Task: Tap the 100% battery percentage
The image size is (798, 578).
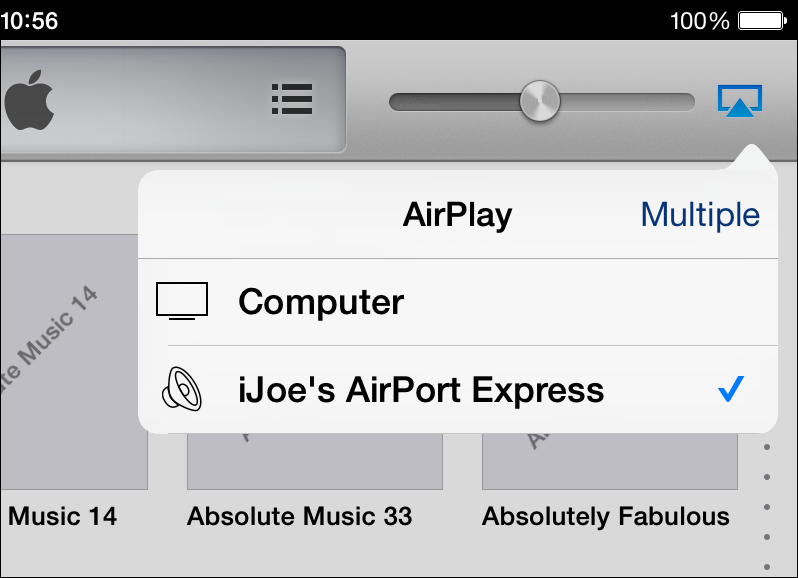Action: pos(699,21)
